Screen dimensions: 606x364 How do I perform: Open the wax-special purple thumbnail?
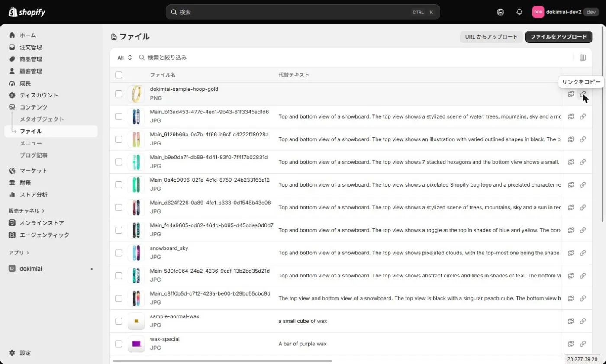pos(136,344)
